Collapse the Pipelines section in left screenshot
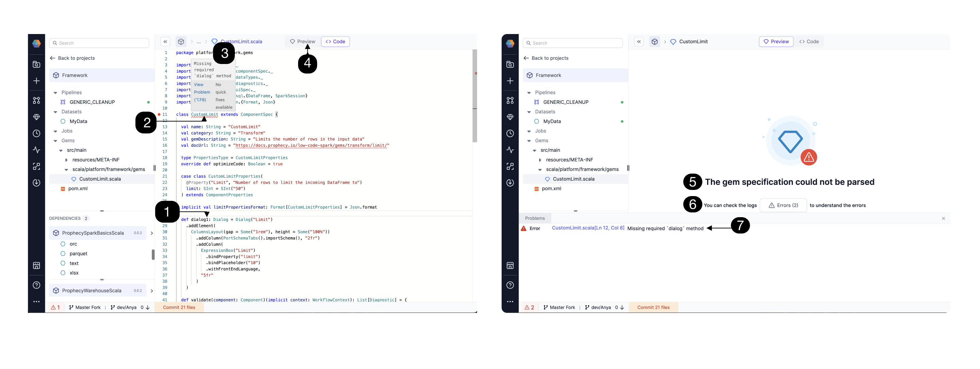The image size is (980, 369). [55, 93]
